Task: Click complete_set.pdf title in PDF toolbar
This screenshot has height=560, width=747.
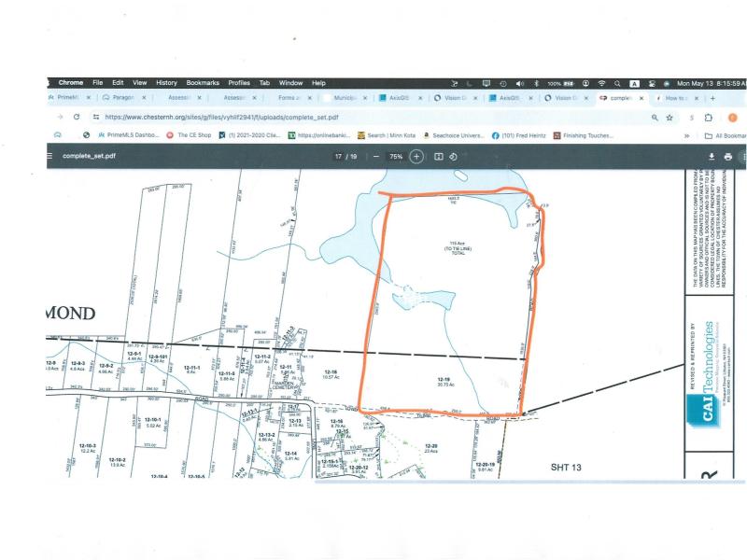Action: click(89, 156)
